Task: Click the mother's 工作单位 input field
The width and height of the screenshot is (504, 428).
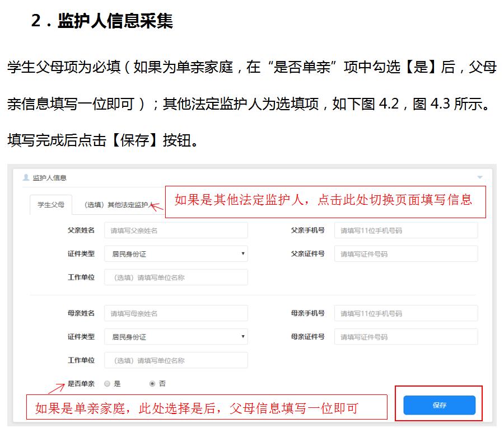Action: point(176,360)
